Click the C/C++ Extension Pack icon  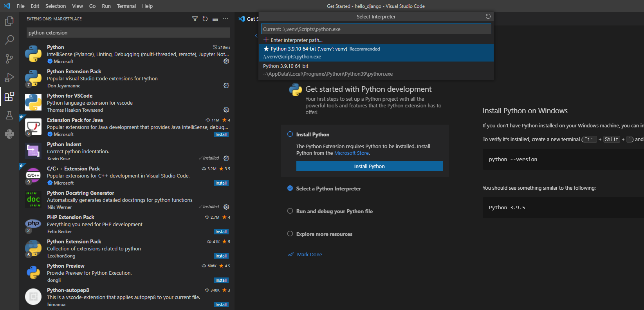(x=33, y=176)
